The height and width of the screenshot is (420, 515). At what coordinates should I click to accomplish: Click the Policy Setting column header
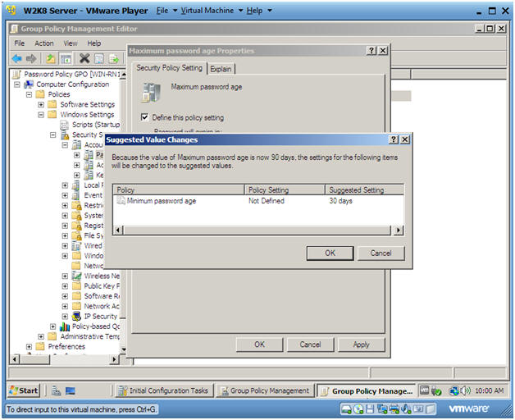[285, 189]
